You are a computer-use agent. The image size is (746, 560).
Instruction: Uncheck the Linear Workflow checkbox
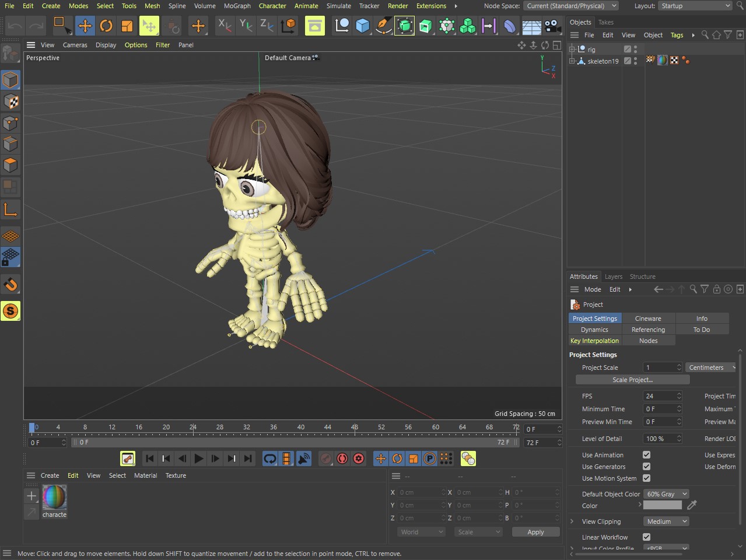[x=646, y=537]
